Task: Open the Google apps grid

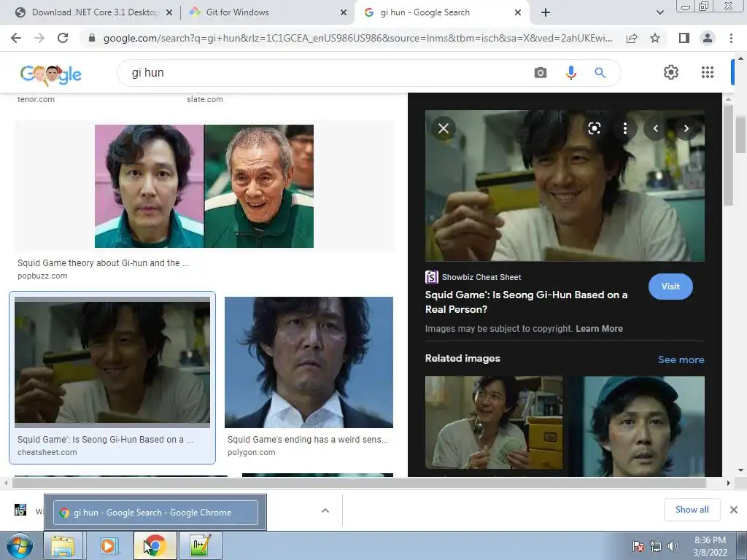Action: (x=708, y=72)
